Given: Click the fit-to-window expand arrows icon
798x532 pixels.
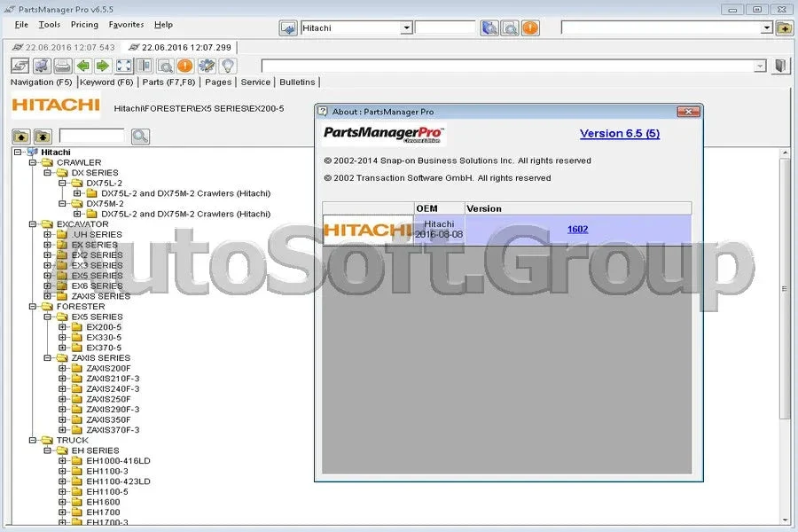Looking at the screenshot, I should (x=123, y=66).
